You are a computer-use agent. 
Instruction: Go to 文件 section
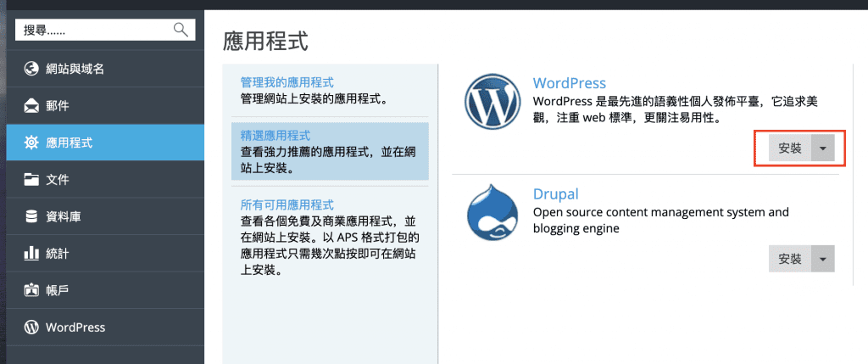pyautogui.click(x=105, y=180)
